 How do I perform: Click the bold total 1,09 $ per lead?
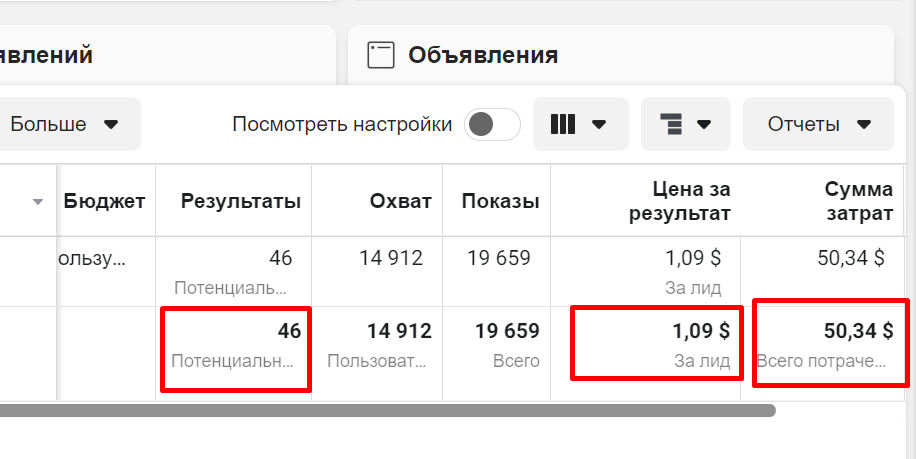701,331
